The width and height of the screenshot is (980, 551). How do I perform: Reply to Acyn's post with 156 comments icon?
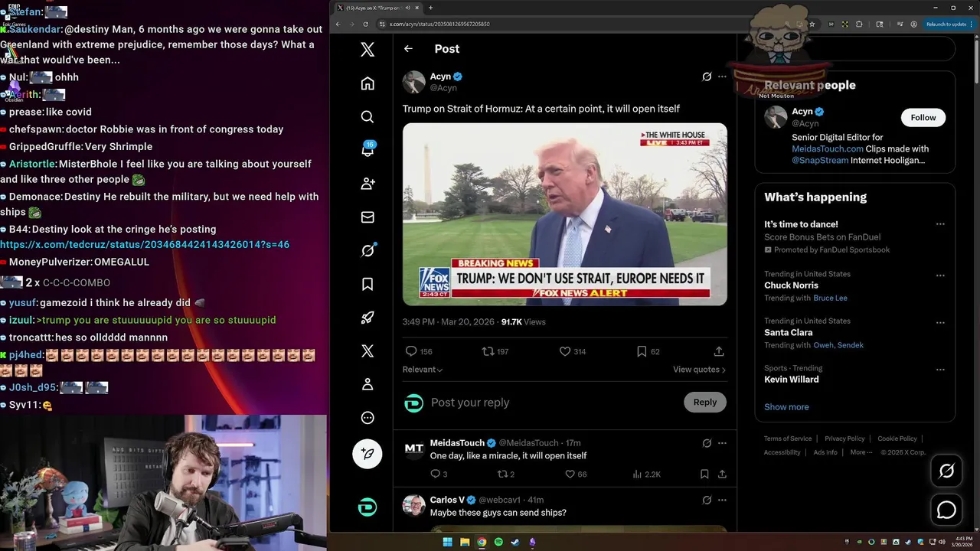click(x=418, y=351)
